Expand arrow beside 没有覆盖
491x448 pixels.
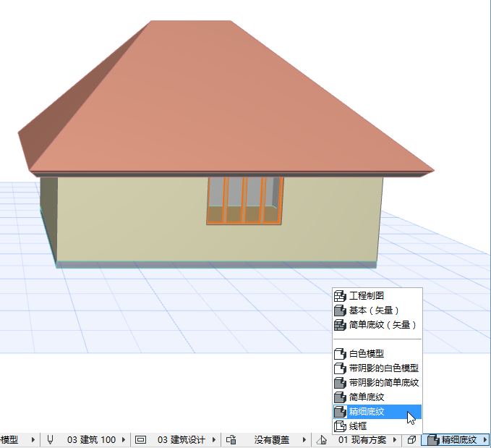point(304,440)
